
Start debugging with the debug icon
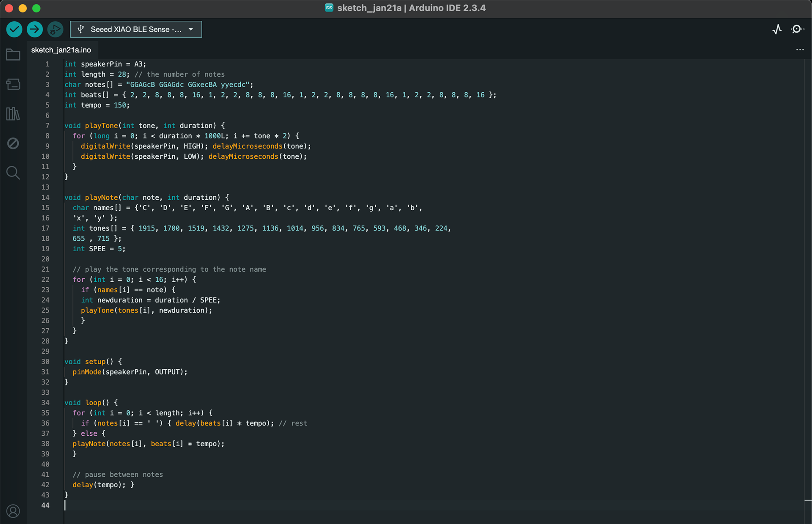[55, 29]
